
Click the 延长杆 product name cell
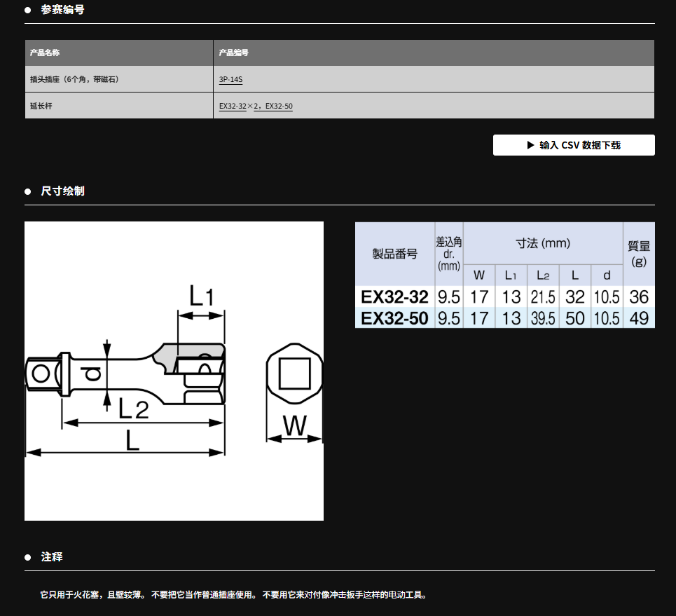coord(43,107)
